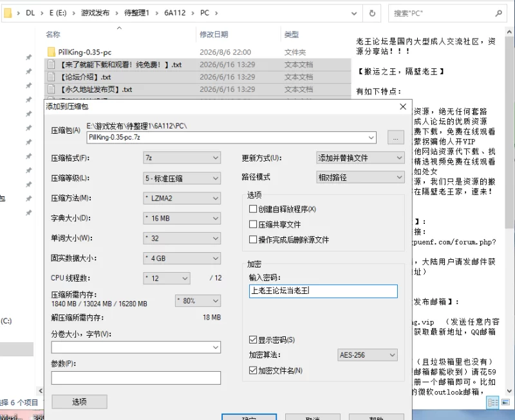Click navigation pane scroll-left arrow
Viewport: 515px width, 420px height.
(41, 390)
